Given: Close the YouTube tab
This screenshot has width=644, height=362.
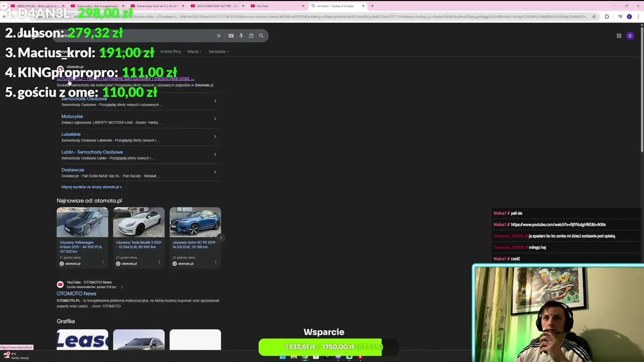Looking at the screenshot, I should tap(303, 6).
